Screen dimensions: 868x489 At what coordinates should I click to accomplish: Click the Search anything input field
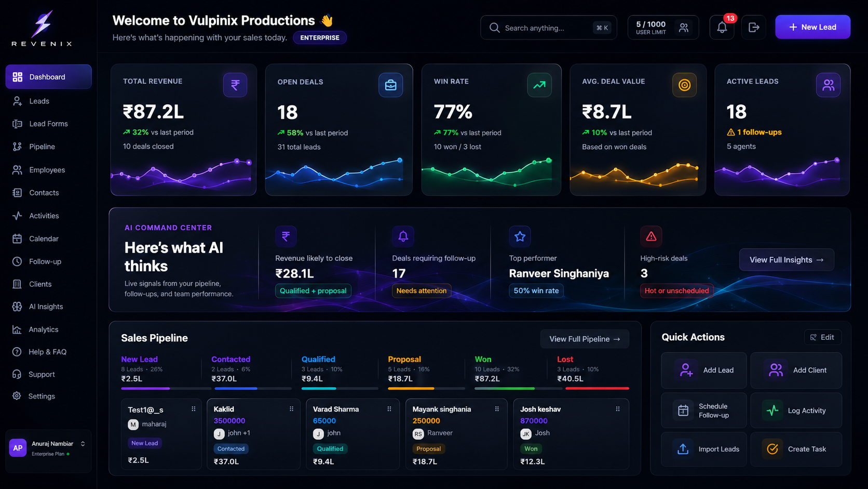[x=548, y=28]
